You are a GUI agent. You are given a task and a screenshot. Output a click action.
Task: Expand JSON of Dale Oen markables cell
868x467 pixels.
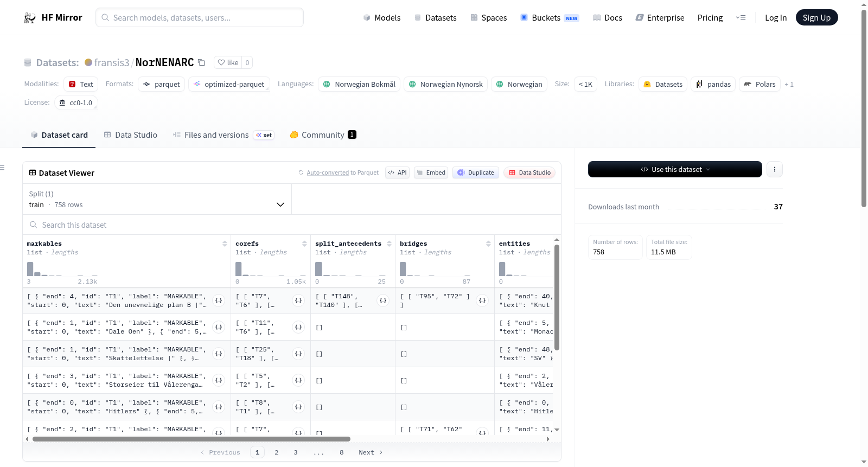(219, 327)
